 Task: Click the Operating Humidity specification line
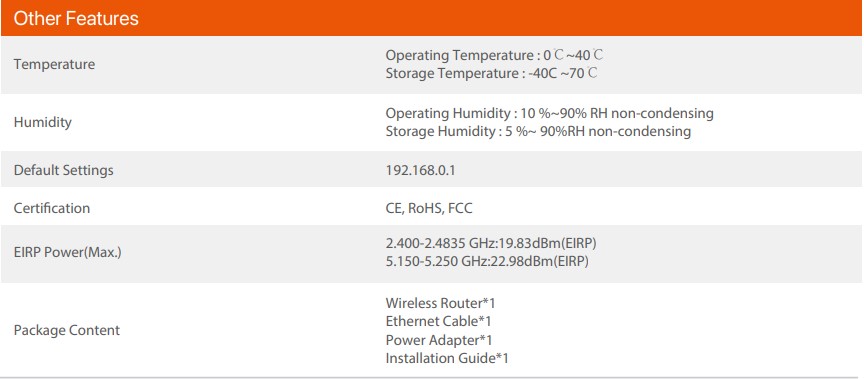(x=549, y=113)
